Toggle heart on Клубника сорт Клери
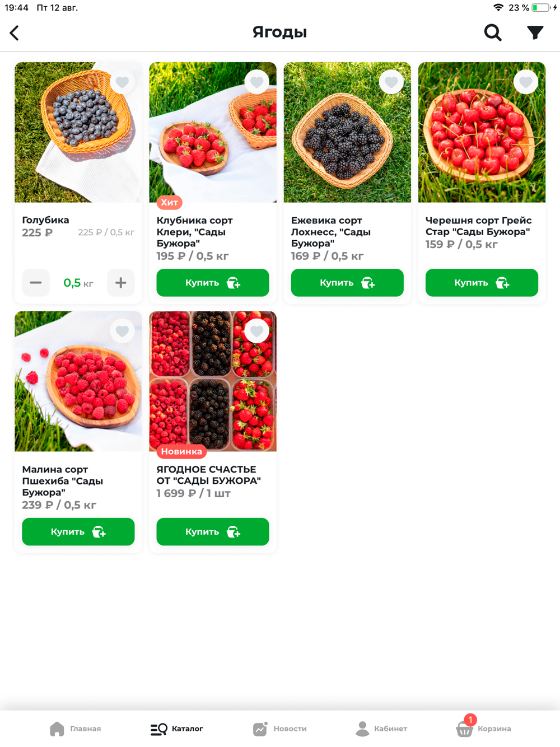 click(256, 82)
